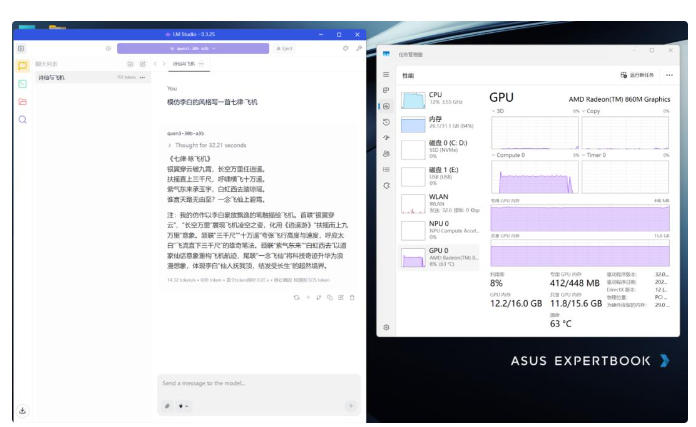The width and height of the screenshot is (696, 427).
Task: Click AMD Radeon(TM) 860M Graphics label
Action: click(x=619, y=99)
